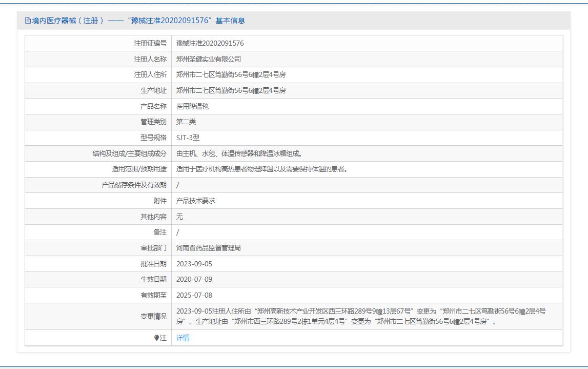The width and height of the screenshot is (588, 369).
Task: Click the 生效日期 label cell
Action: point(98,279)
